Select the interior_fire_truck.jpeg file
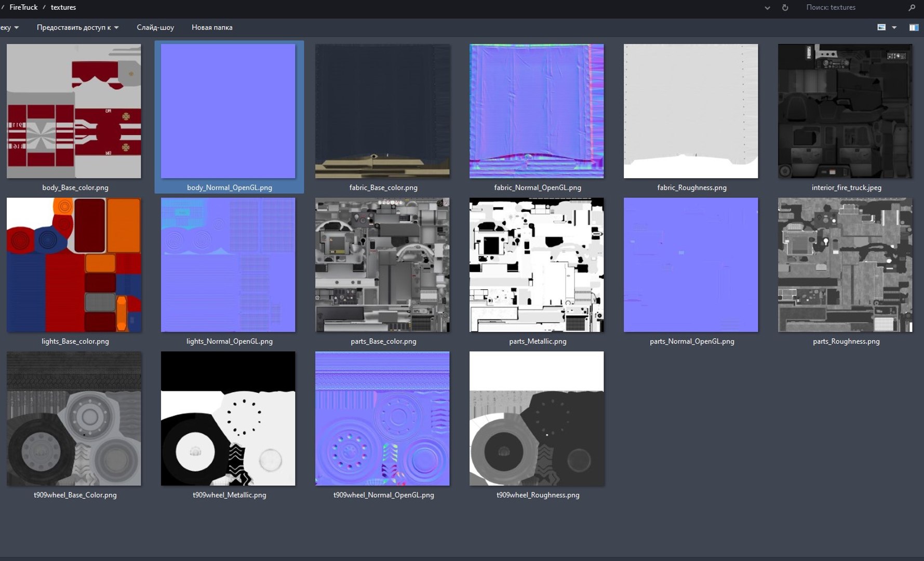Image resolution: width=924 pixels, height=561 pixels. (x=845, y=111)
